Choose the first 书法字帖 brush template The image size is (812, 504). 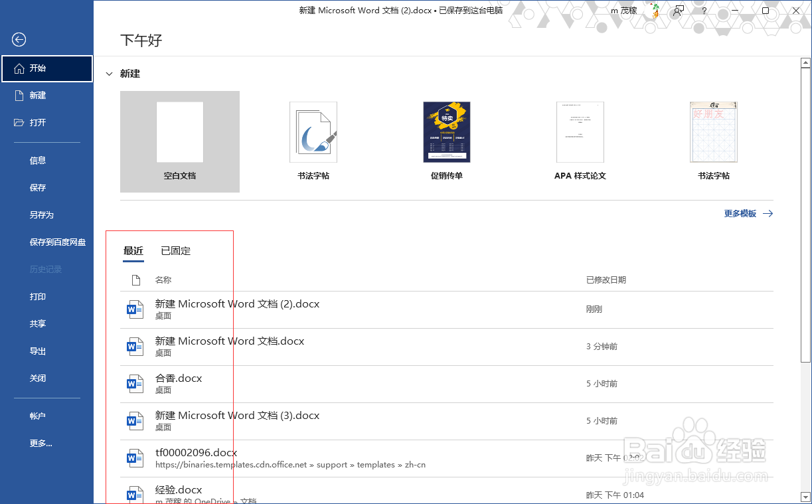313,141
